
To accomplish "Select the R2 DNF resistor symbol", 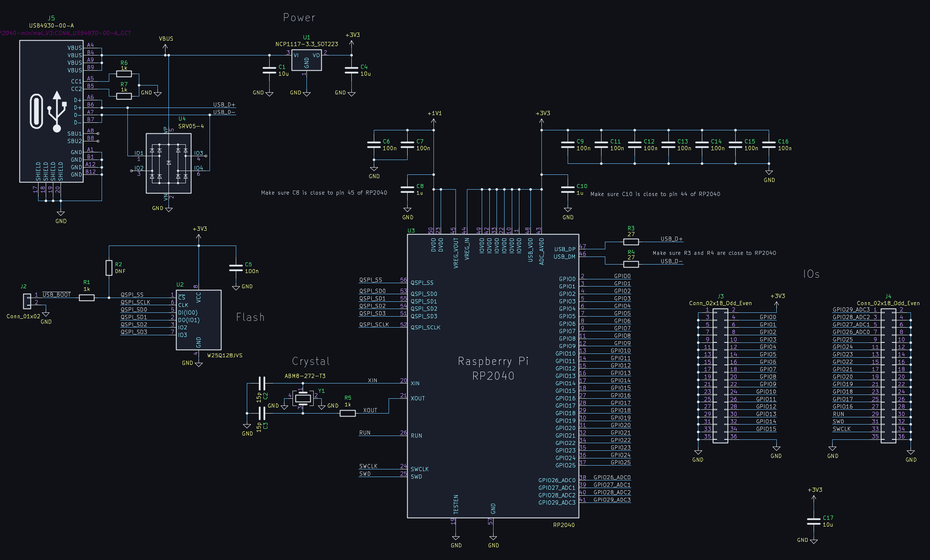I will pyautogui.click(x=109, y=268).
